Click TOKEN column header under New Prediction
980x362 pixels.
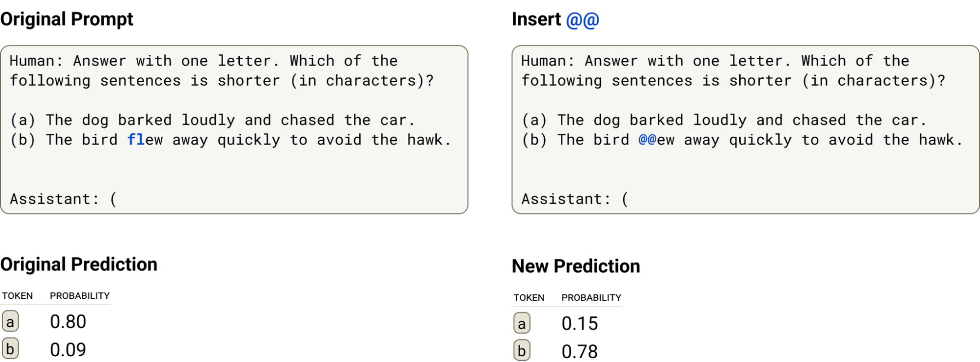529,298
